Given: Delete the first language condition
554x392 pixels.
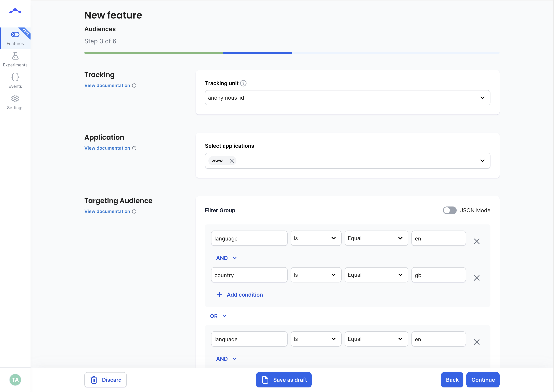Looking at the screenshot, I should pyautogui.click(x=477, y=241).
